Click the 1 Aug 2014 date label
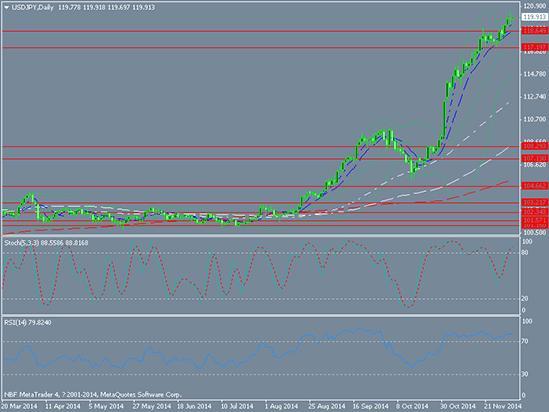549x412 pixels. coord(281,406)
